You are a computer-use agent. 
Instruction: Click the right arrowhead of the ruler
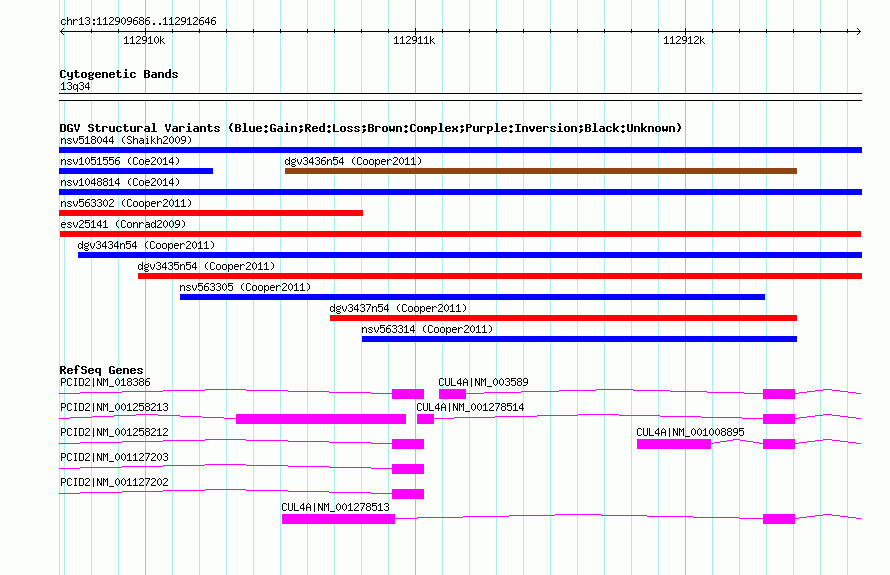858,32
